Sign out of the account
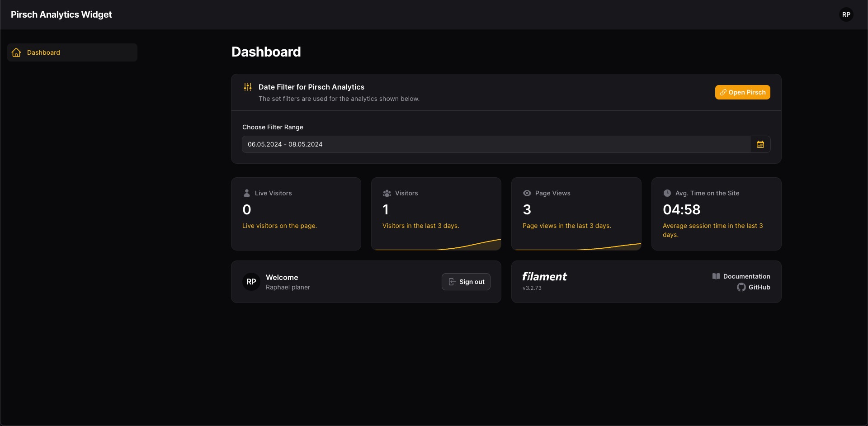The width and height of the screenshot is (868, 426). tap(466, 282)
